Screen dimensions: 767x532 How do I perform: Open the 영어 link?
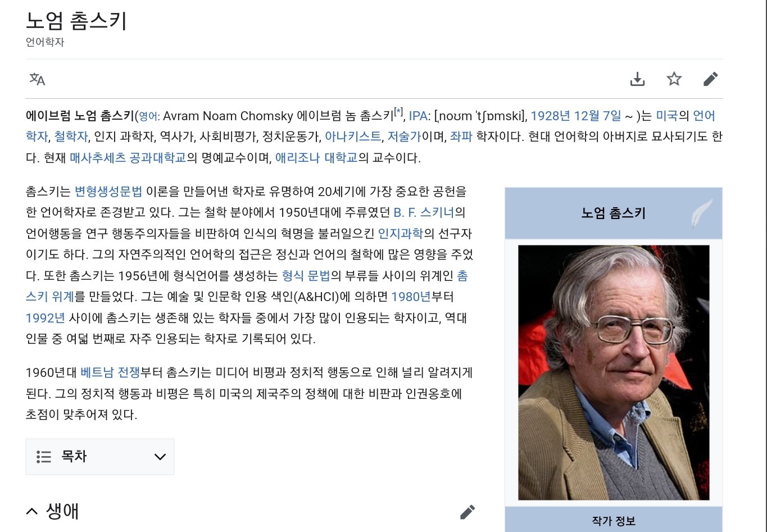coord(148,116)
